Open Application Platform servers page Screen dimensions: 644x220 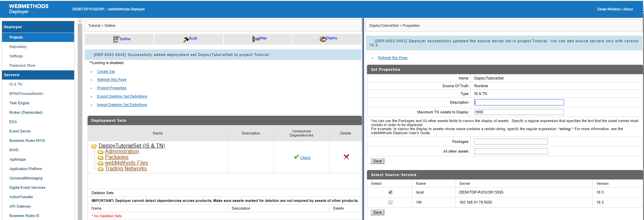[26, 169]
